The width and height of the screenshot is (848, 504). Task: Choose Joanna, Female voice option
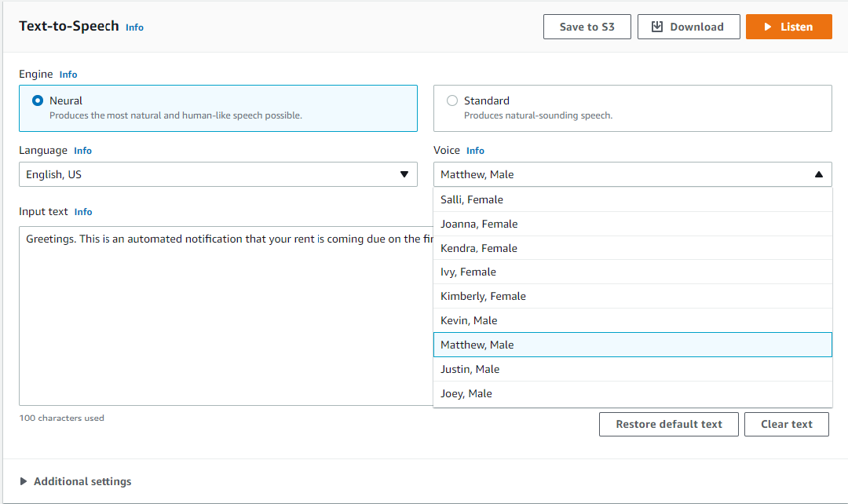pyautogui.click(x=632, y=224)
